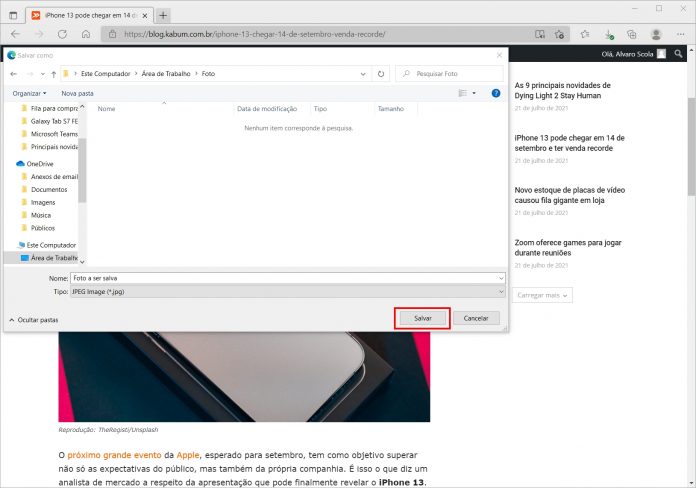Open Edge settings and more menu

click(681, 34)
